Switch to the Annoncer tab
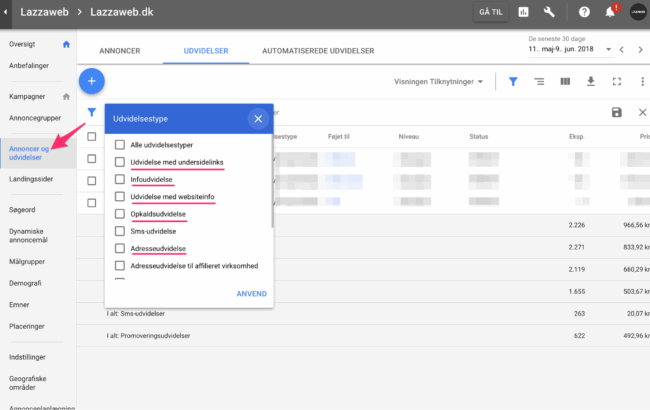Screen dimensions: 650x410 pyautogui.click(x=121, y=49)
